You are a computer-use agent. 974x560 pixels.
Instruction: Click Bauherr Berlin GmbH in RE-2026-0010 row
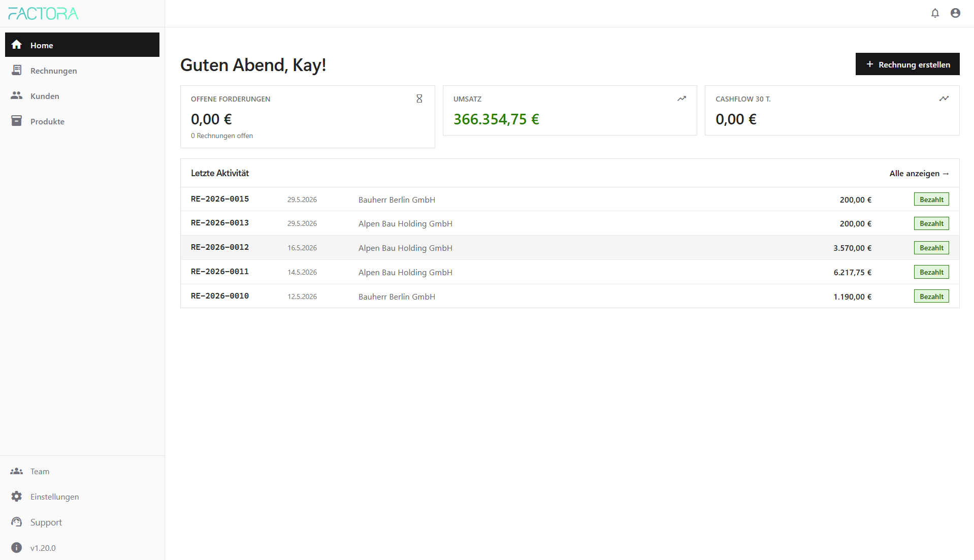[397, 297]
